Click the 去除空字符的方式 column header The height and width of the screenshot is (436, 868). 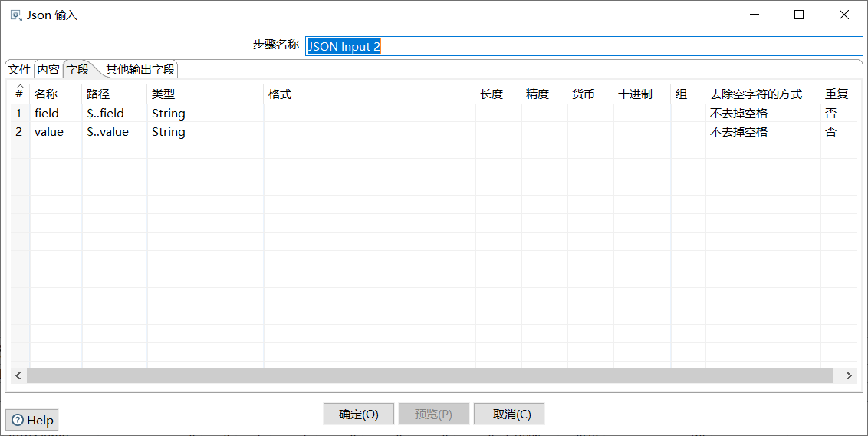pos(762,94)
